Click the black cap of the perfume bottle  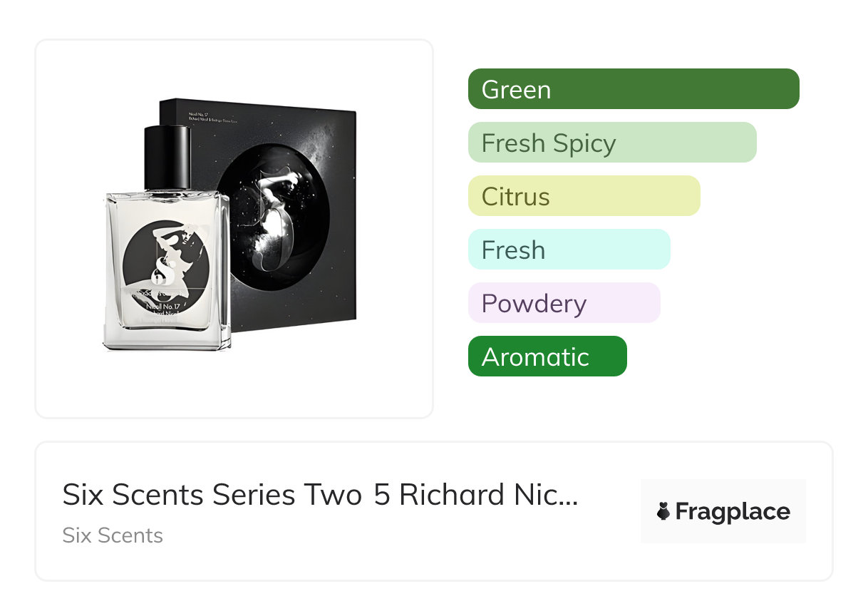[167, 157]
